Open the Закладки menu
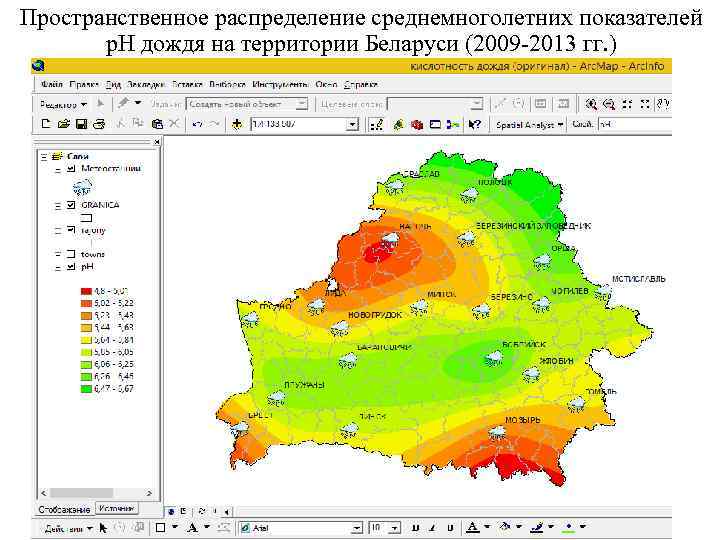The height and width of the screenshot is (540, 720). click(146, 84)
